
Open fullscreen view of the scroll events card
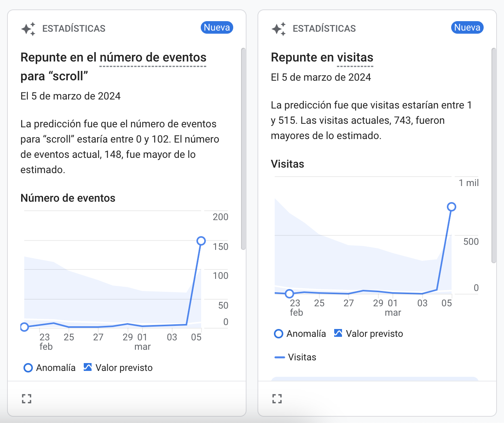[27, 398]
